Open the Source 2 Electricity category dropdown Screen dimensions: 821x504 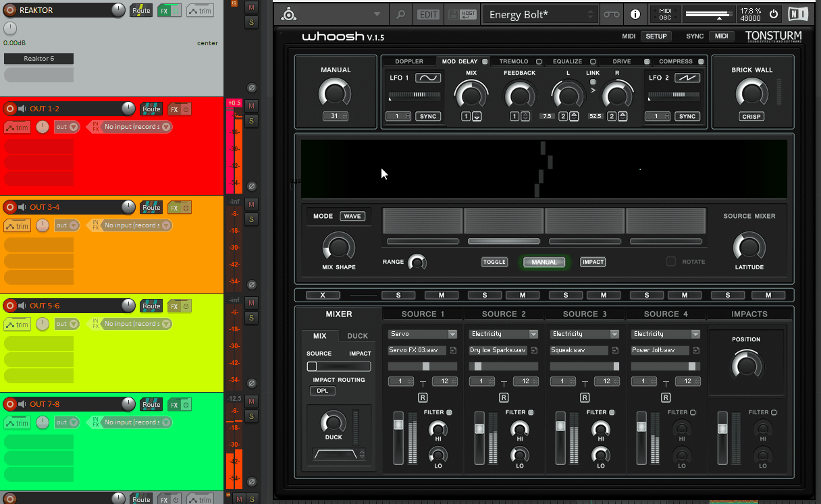tap(504, 334)
